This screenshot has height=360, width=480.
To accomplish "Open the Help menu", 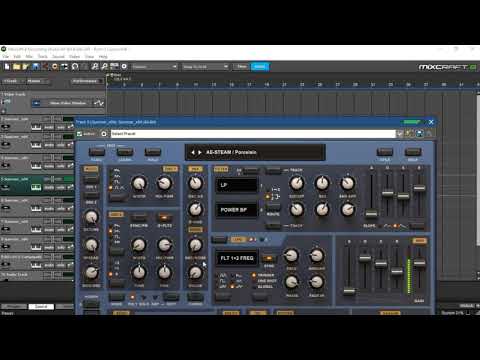I will tap(103, 57).
